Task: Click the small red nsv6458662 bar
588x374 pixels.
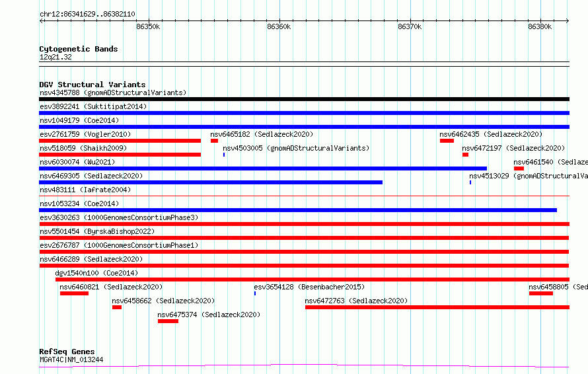Action: pyautogui.click(x=117, y=307)
